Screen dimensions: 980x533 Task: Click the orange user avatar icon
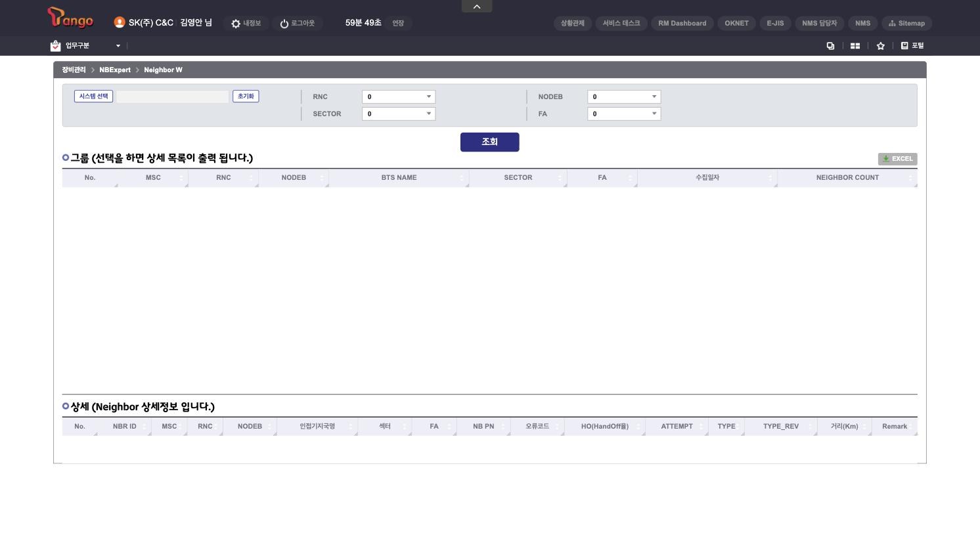(119, 22)
